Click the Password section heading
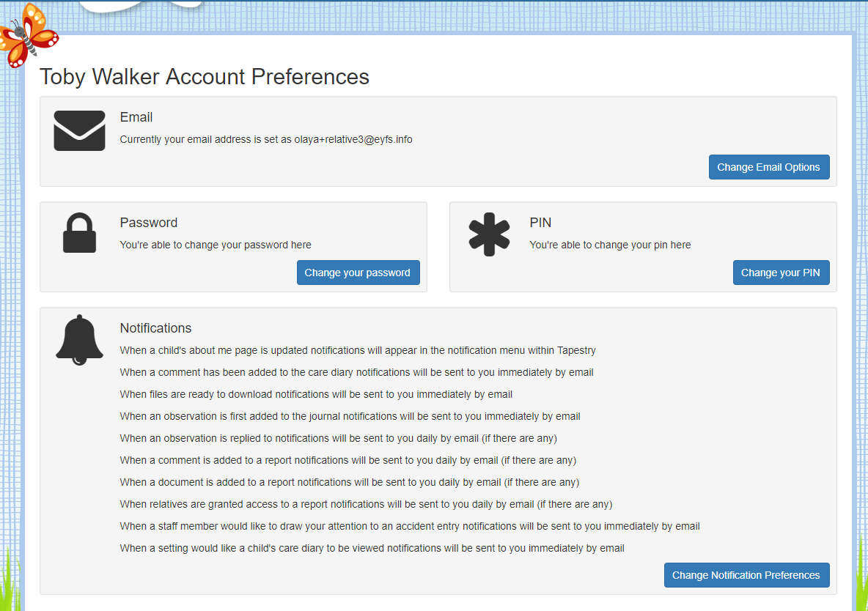The height and width of the screenshot is (611, 868). (x=149, y=223)
